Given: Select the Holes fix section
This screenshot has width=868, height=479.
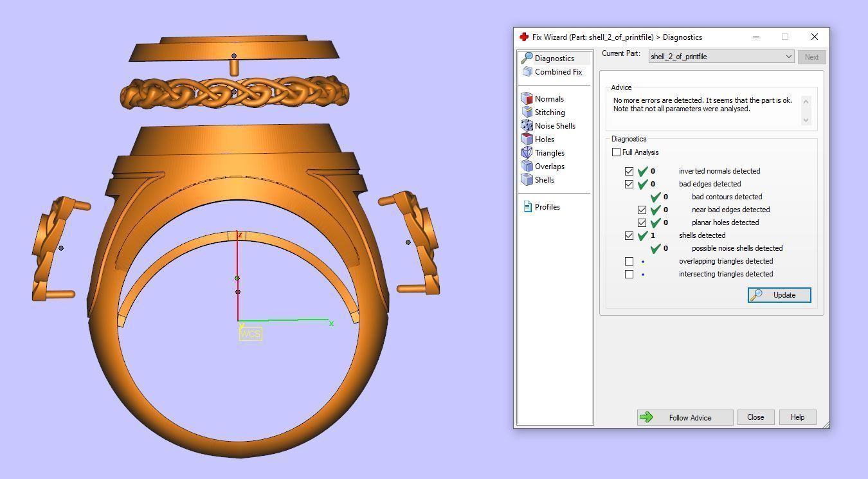Looking at the screenshot, I should click(538, 140).
